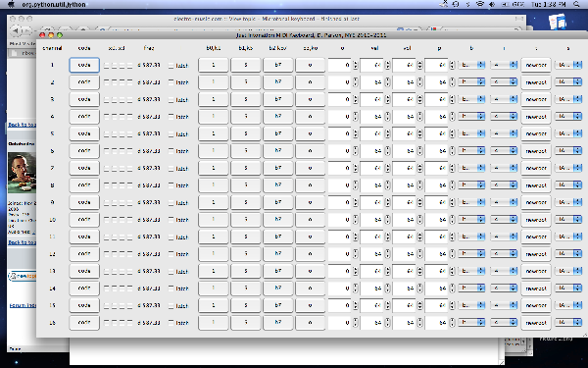Screen dimensions: 588x368
Task: Click the o button in channel 13 row
Action: pyautogui.click(x=310, y=271)
